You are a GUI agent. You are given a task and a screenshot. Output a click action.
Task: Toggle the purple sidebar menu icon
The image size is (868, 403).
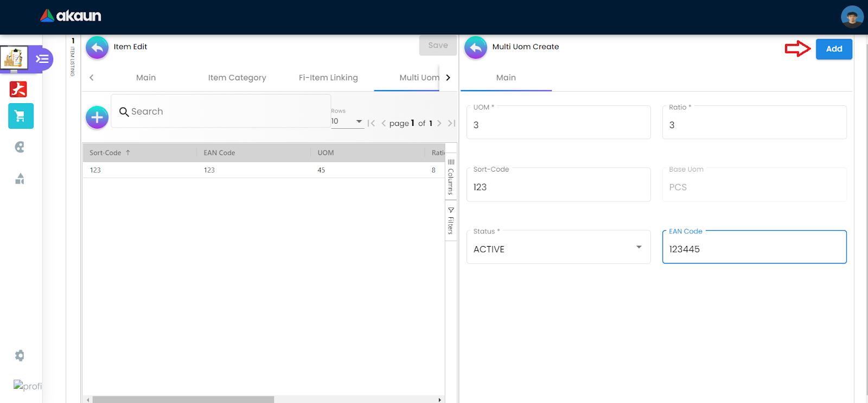tap(42, 59)
